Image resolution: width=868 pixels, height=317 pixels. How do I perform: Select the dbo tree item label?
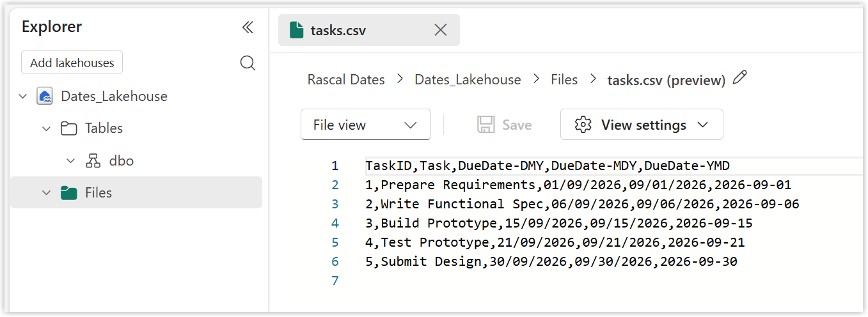(122, 160)
